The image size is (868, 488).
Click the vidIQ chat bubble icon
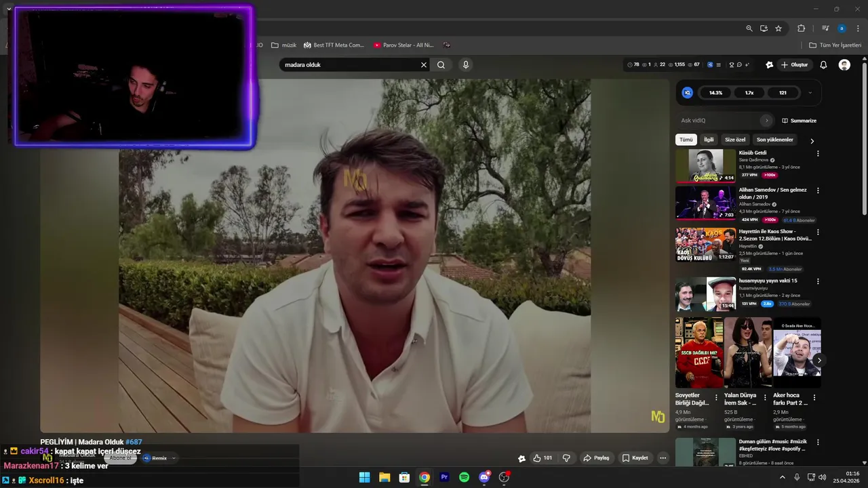[x=739, y=65]
